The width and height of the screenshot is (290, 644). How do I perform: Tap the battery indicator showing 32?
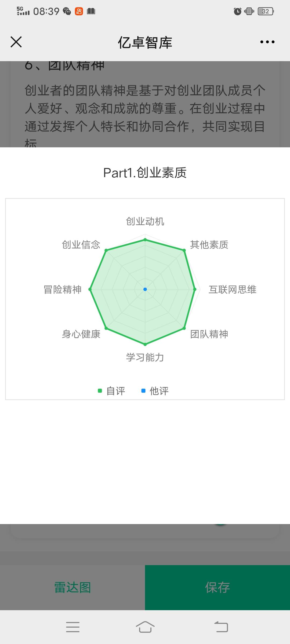pos(266,11)
